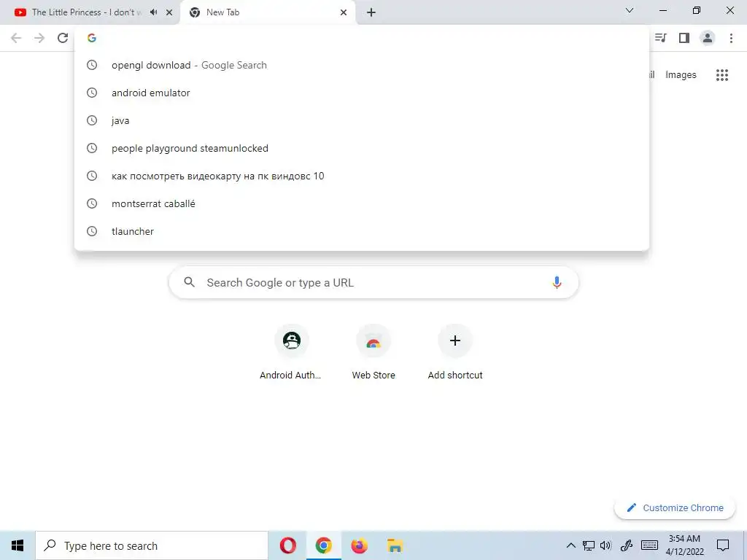The width and height of the screenshot is (747, 560).
Task: Click the address bar input field
Action: click(362, 38)
